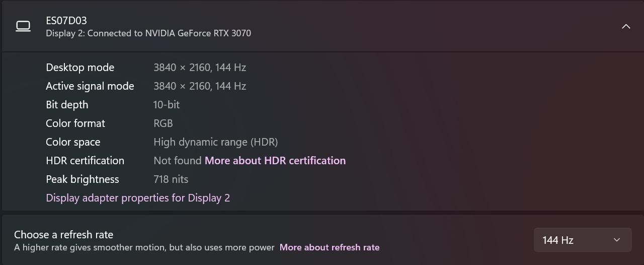Click the Peak brightness label
The height and width of the screenshot is (265, 644).
pyautogui.click(x=83, y=179)
